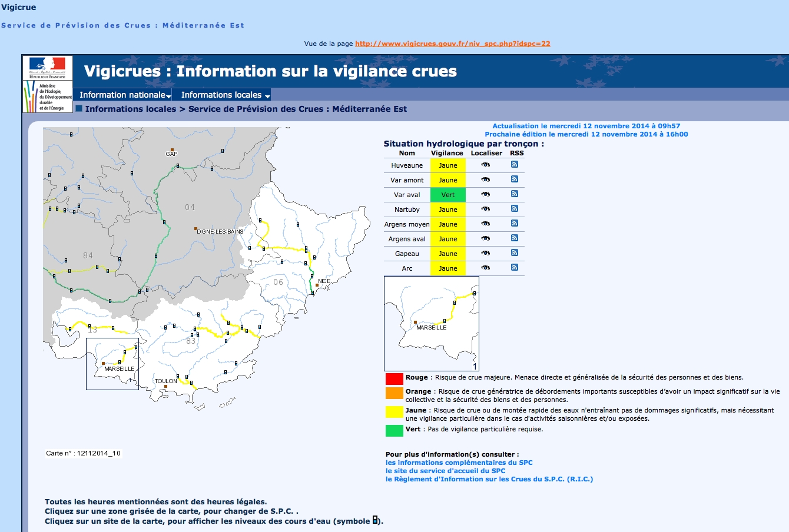Click the eye icon for Gapeau
The image size is (789, 532).
(485, 253)
